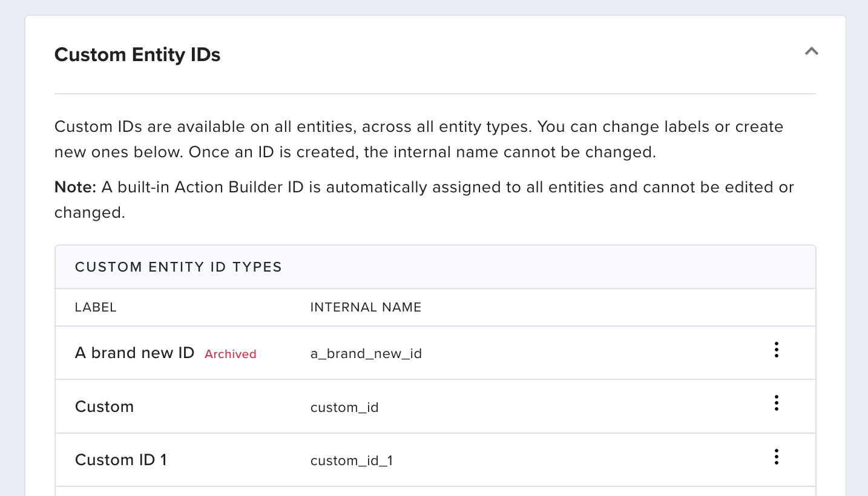The image size is (868, 496).
Task: Click the INTERNAL NAME column header
Action: coord(366,307)
